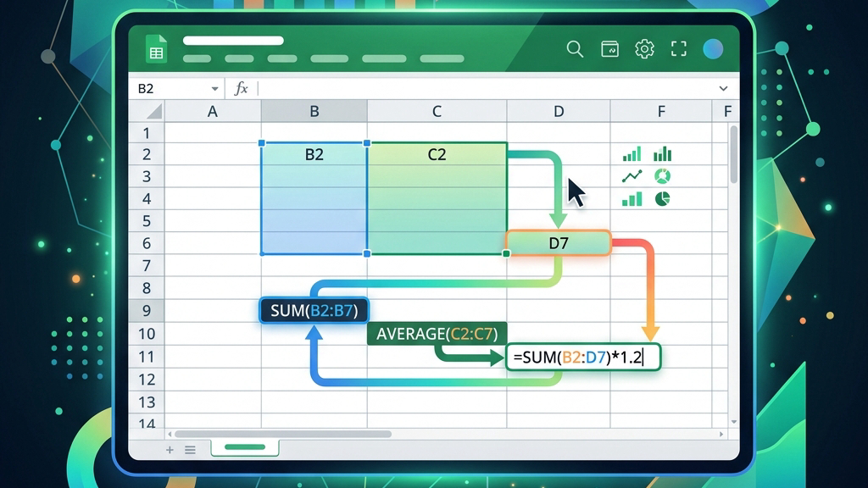Click the vertical scrollbar down arrow

click(733, 422)
